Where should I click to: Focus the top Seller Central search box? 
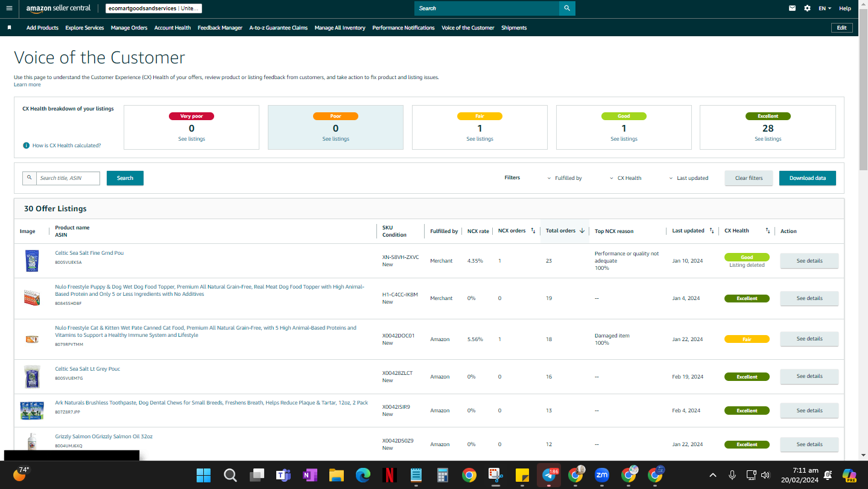tap(487, 8)
